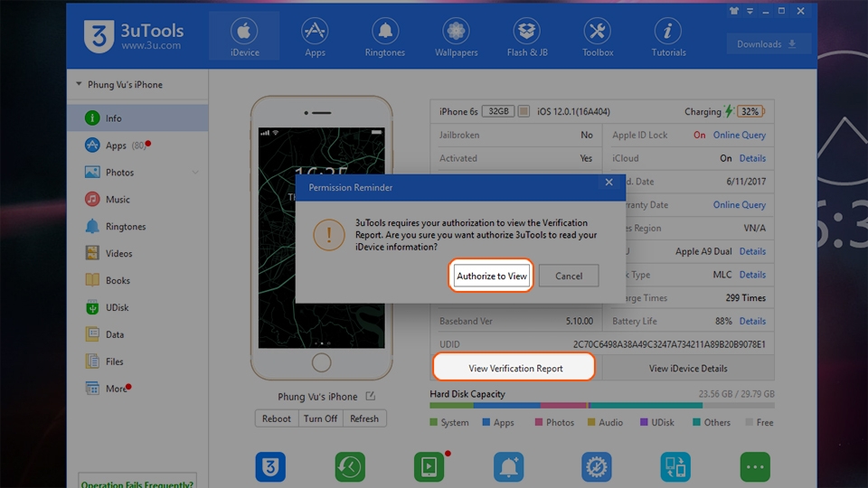The image size is (868, 488).
Task: Click the Reboot button
Action: click(277, 418)
